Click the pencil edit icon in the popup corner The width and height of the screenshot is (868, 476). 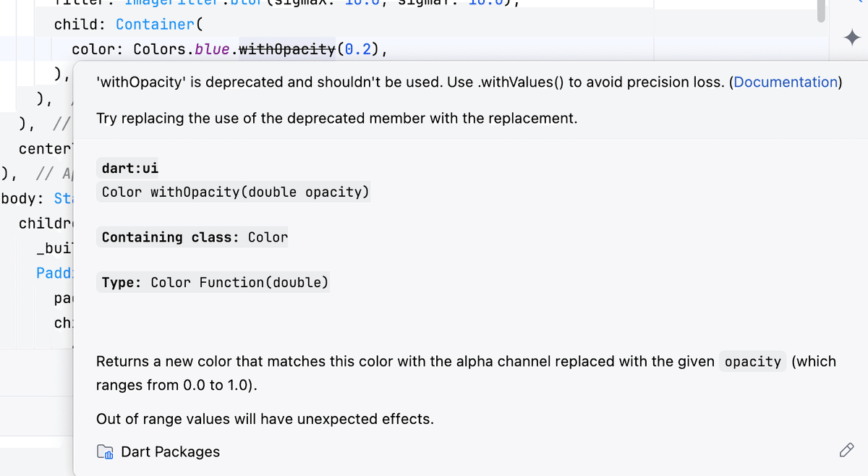[846, 450]
